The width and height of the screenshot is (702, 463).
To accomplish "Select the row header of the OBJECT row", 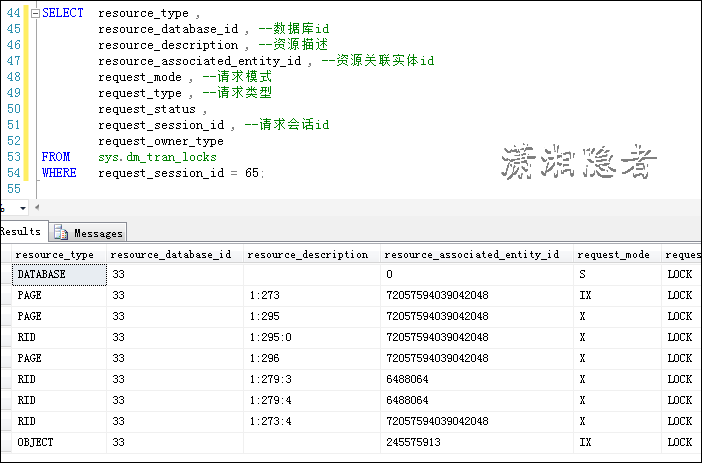I will click(6, 442).
